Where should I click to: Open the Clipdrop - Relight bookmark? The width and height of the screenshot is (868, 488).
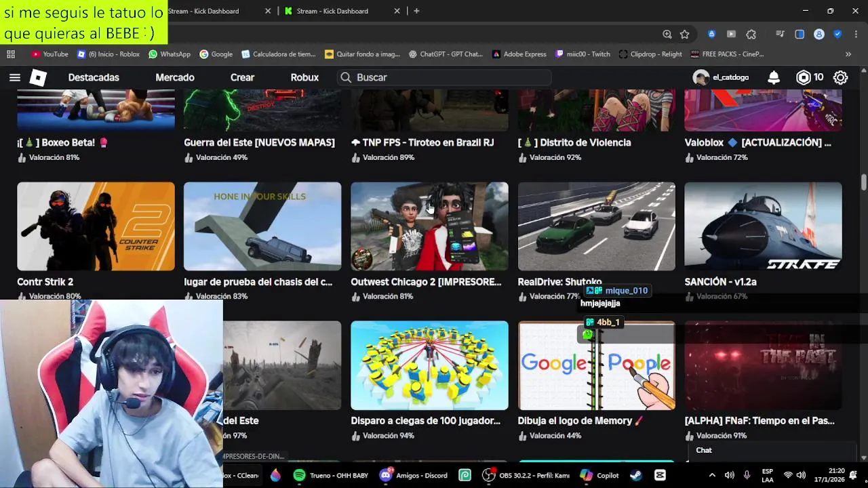click(650, 54)
